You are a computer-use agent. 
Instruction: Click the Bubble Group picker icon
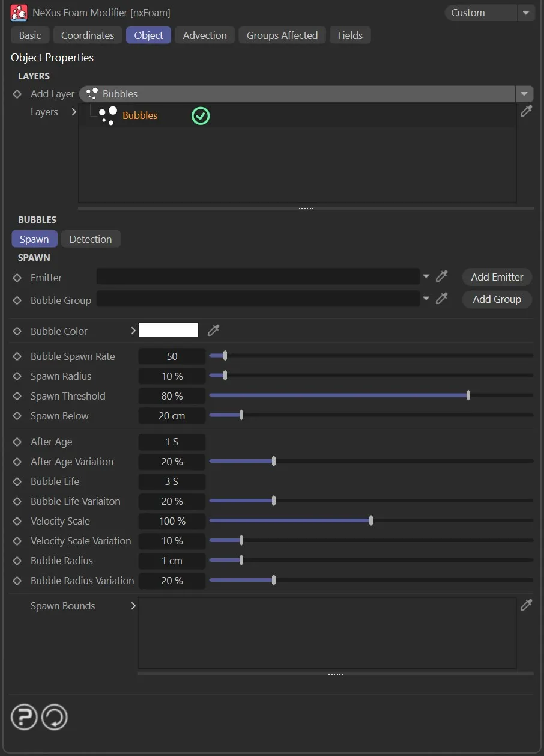click(x=442, y=299)
